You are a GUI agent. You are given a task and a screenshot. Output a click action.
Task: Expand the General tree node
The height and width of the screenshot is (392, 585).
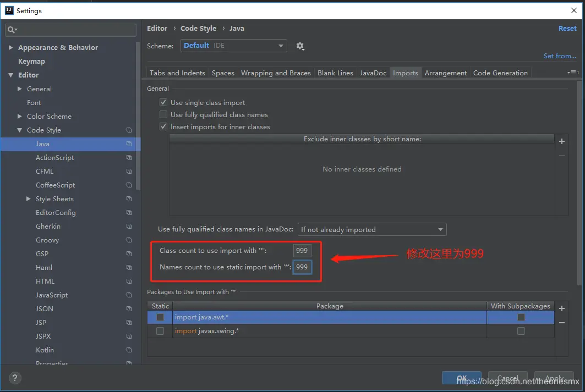(x=20, y=89)
